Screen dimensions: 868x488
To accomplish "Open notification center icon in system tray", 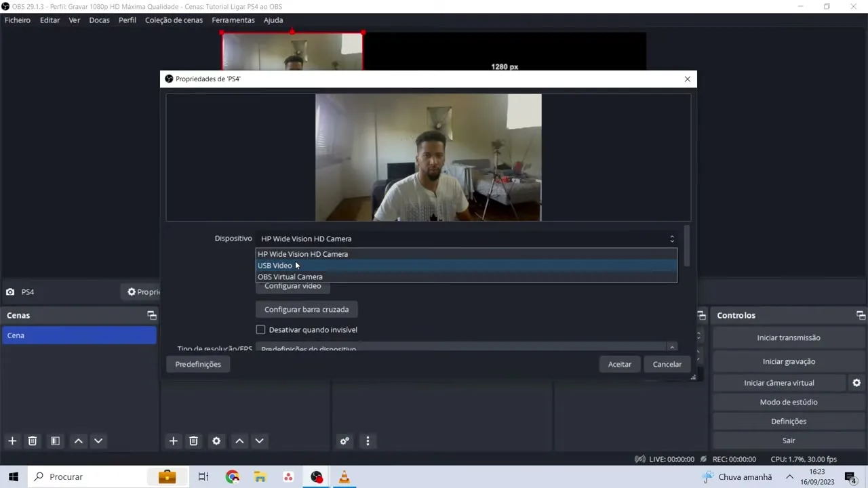I will pos(850,476).
